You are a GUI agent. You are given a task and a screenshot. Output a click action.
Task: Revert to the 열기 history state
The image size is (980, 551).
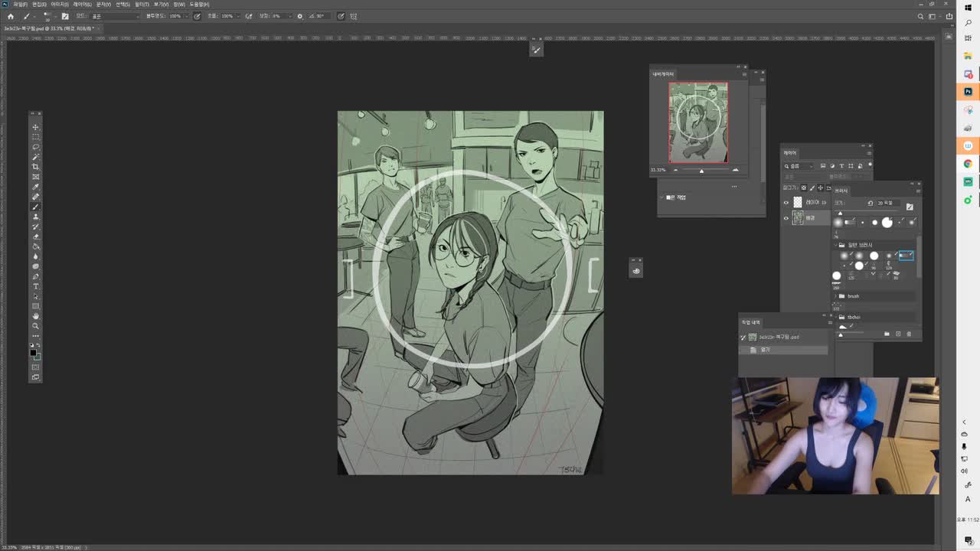[766, 350]
